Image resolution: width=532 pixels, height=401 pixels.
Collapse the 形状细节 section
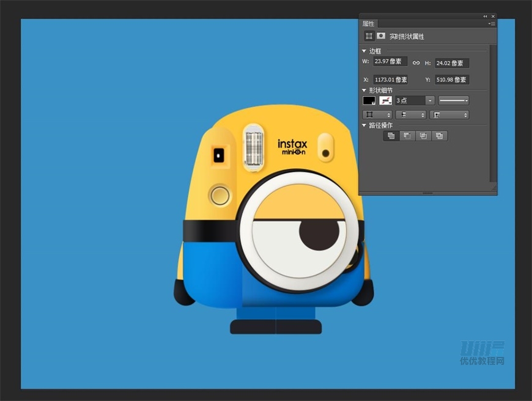tap(364, 90)
